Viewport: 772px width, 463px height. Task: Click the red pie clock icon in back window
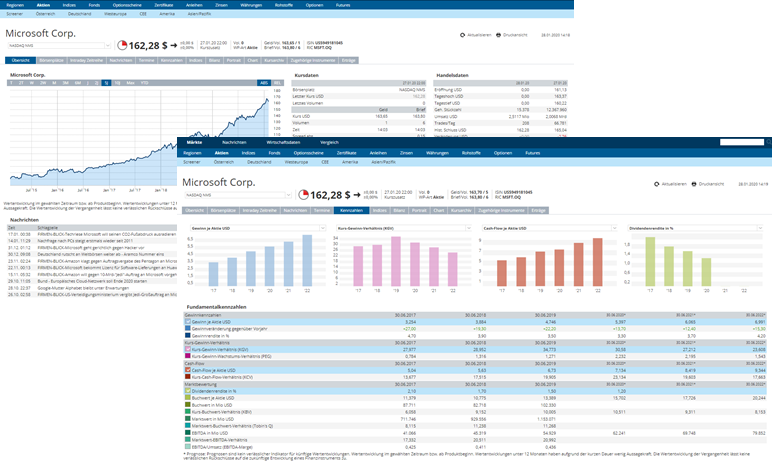pos(122,45)
